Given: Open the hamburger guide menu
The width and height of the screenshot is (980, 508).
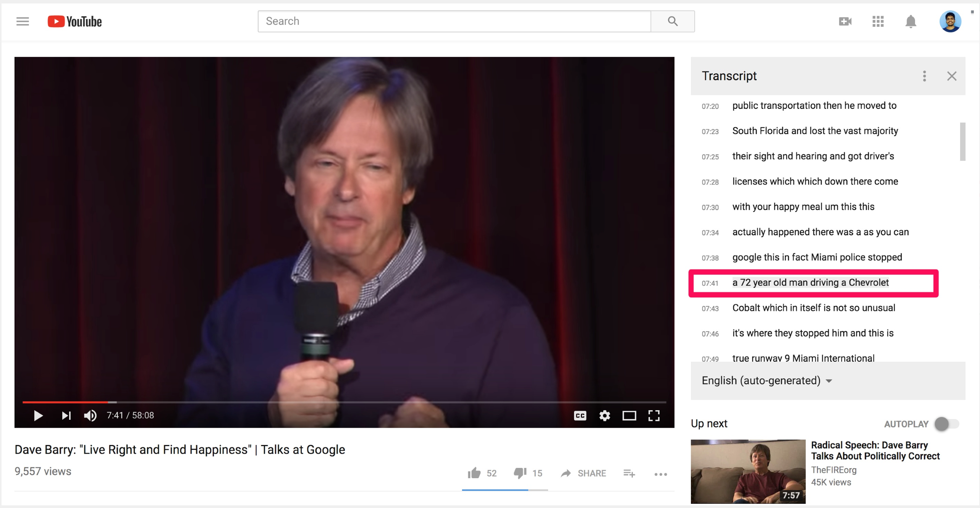Looking at the screenshot, I should (23, 21).
